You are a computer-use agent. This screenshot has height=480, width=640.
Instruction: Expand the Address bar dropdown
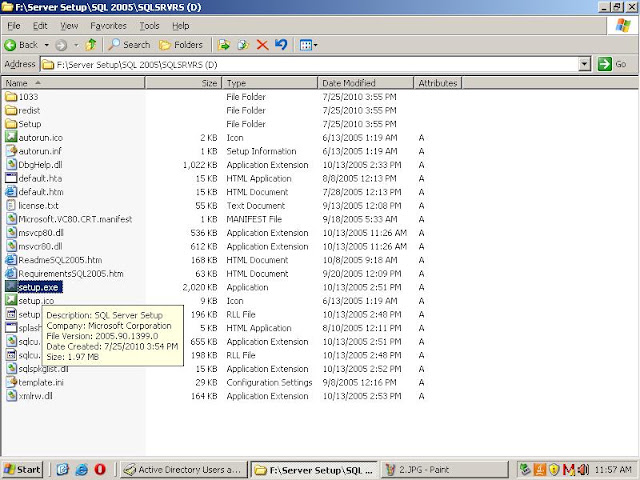point(585,64)
